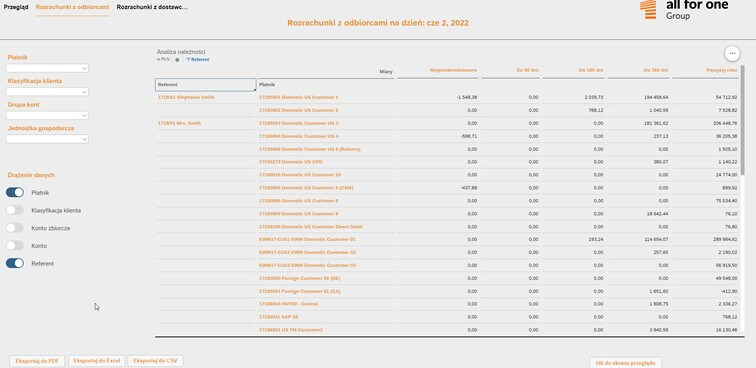The height and width of the screenshot is (368, 756).
Task: Select 17100014 PAYER - Central
Action: pos(288,304)
